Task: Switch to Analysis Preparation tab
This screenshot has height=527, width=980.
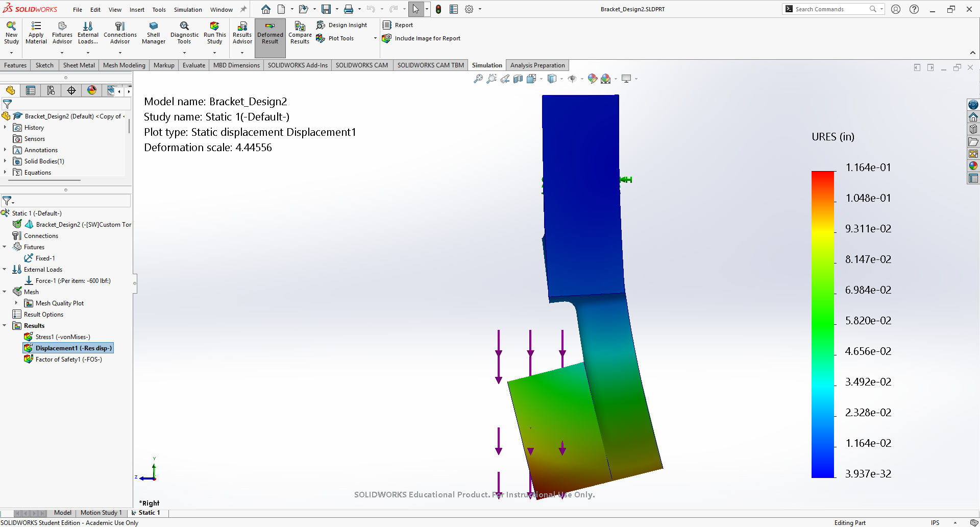Action: [537, 65]
